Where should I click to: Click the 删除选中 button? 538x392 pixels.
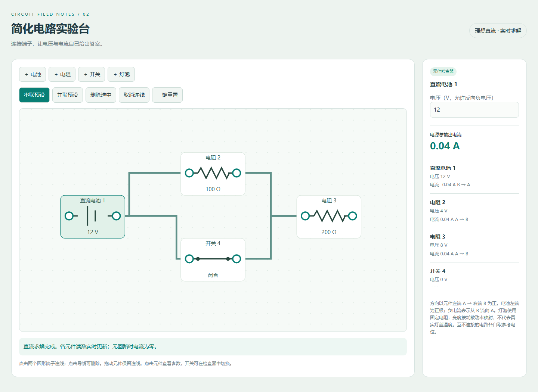[101, 95]
